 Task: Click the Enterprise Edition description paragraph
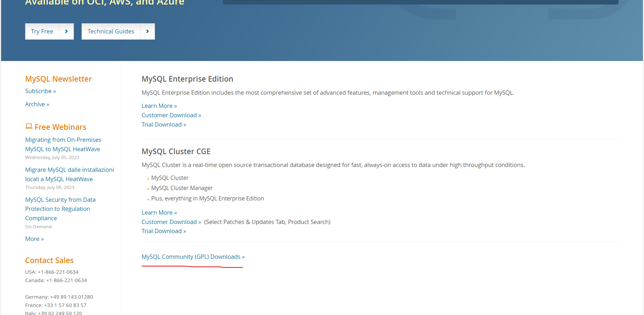pos(328,93)
